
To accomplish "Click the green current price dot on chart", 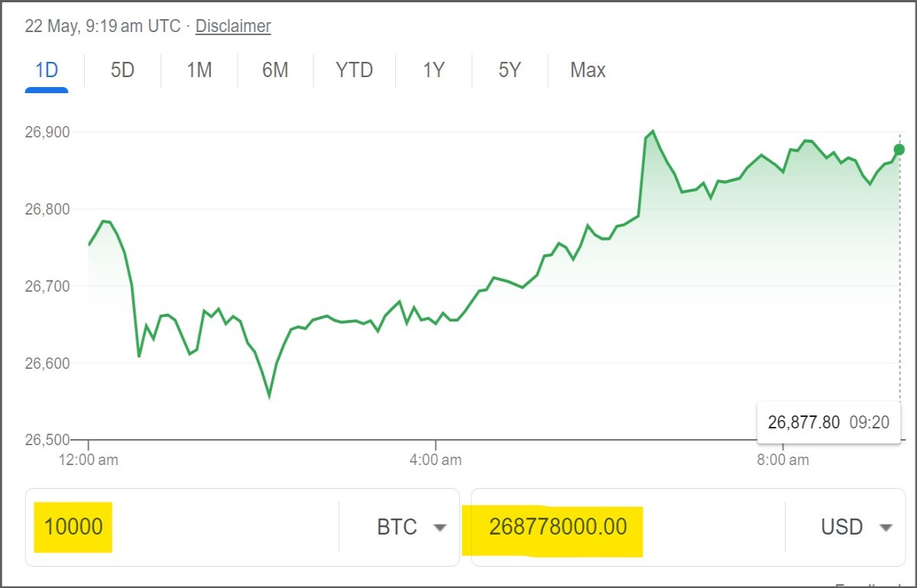I will click(899, 150).
